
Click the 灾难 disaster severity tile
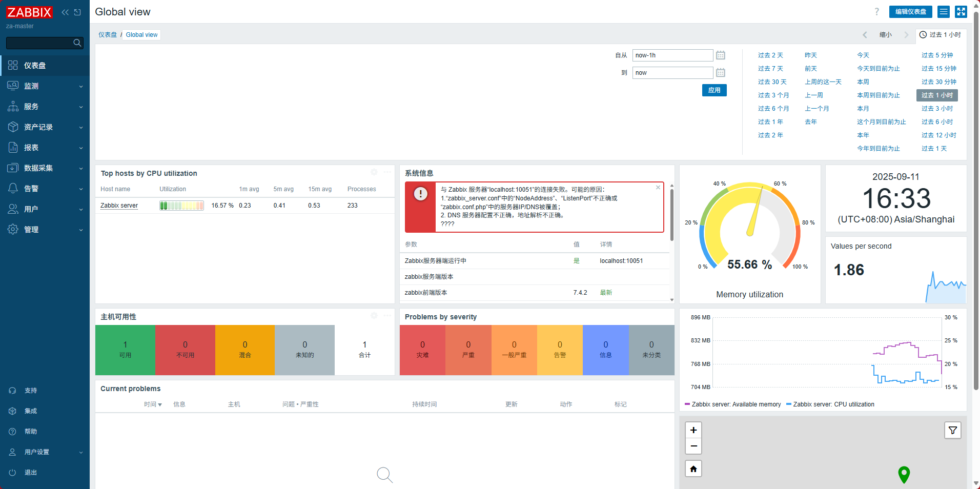point(422,350)
